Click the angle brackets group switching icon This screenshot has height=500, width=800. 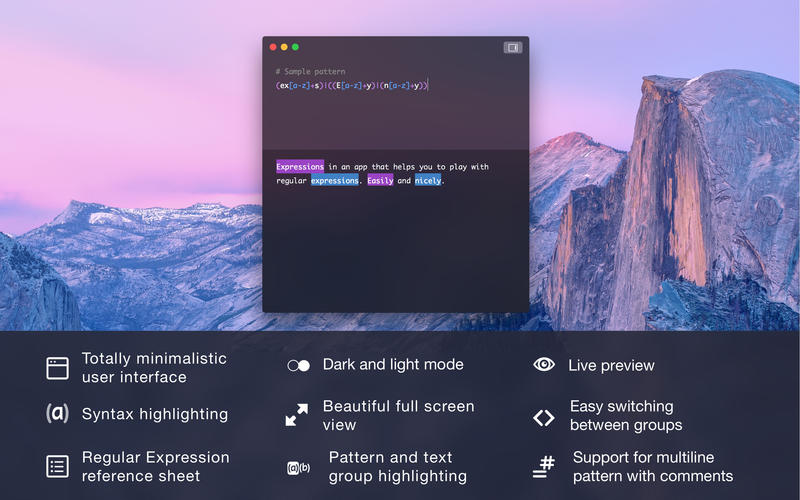(x=544, y=417)
